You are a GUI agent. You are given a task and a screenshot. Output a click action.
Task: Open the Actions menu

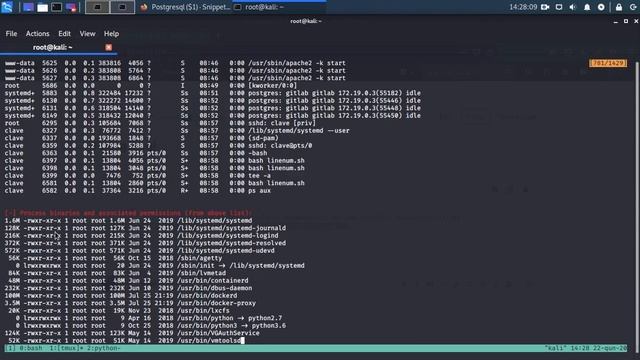pos(38,34)
